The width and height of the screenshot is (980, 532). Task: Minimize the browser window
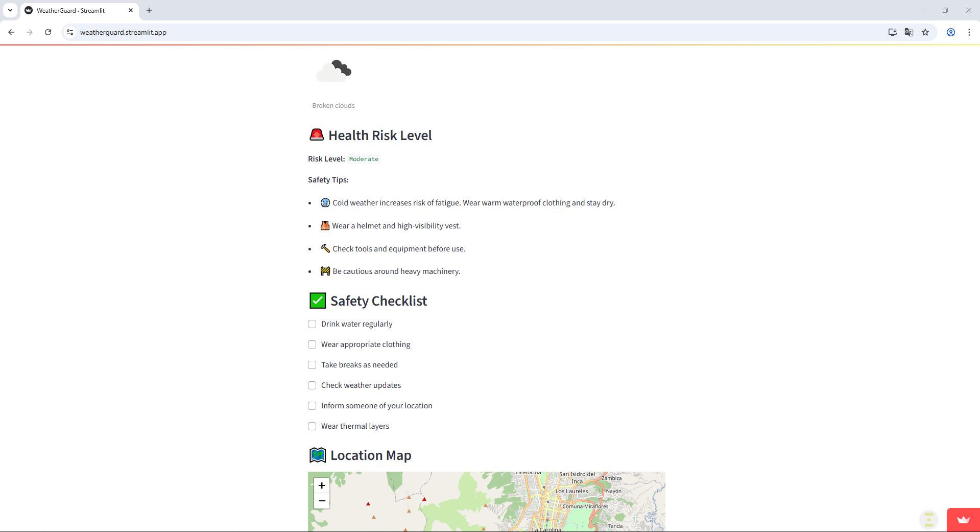922,10
